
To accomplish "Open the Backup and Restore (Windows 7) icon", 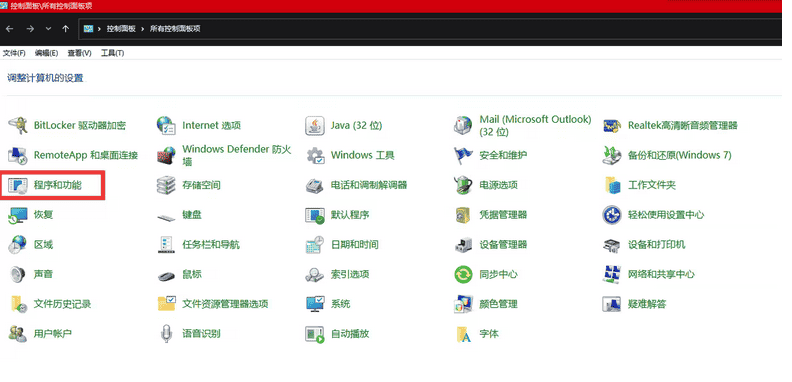I will 612,155.
